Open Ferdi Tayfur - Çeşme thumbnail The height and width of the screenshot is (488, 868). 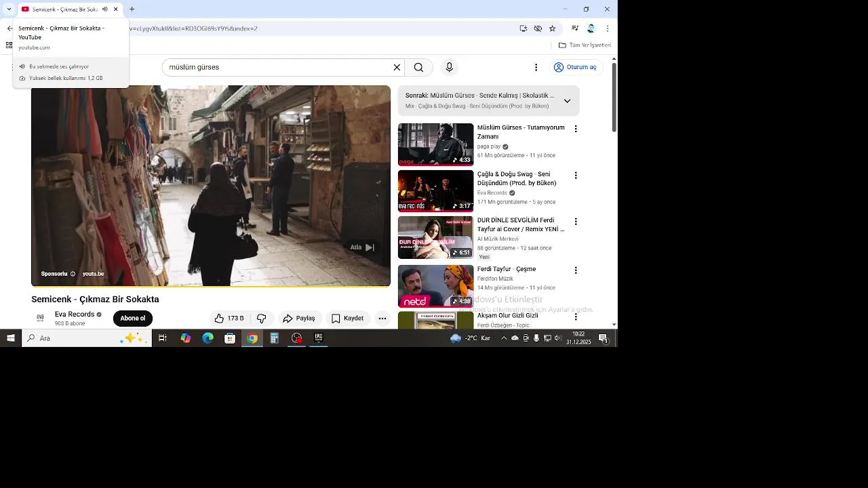[x=435, y=286]
